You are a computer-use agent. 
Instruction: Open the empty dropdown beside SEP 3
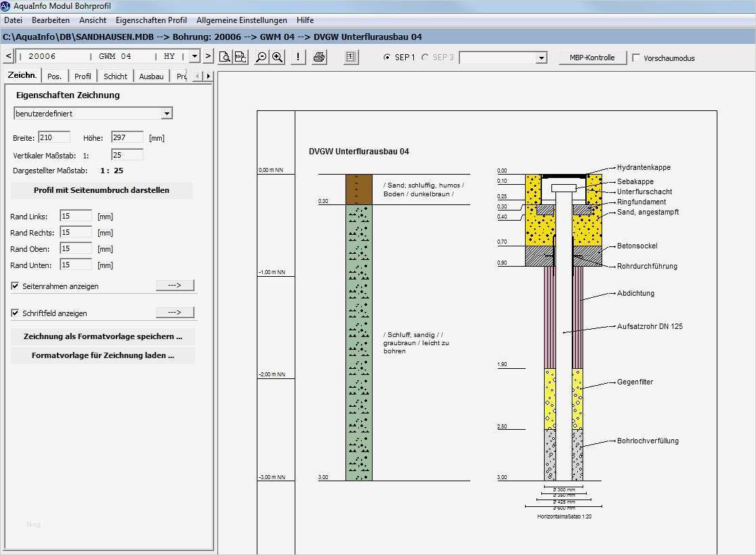(541, 58)
